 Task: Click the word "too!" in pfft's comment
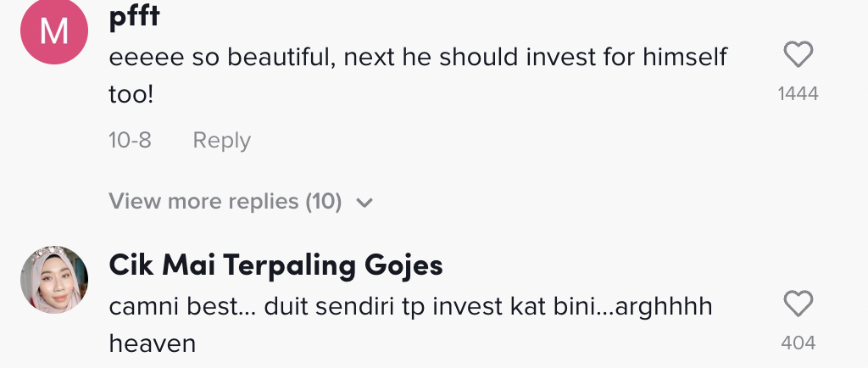[x=131, y=95]
